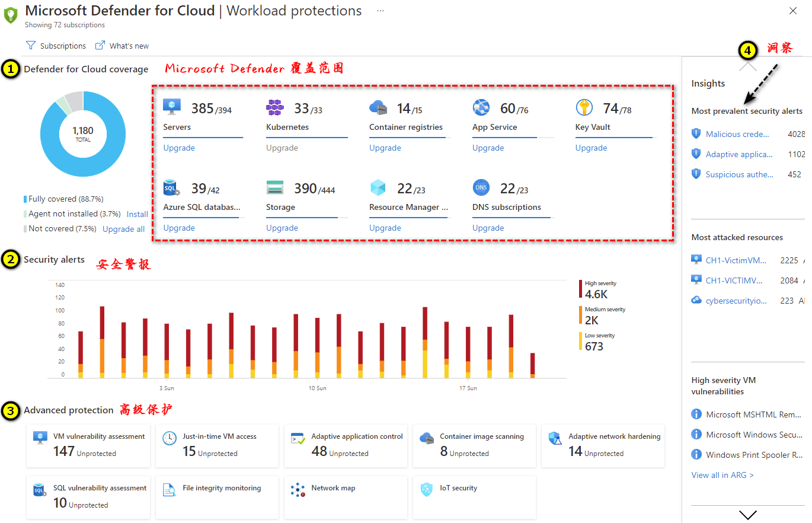Click the VM icon beside CH1-VictimVM resource
Screen dimensions: 812x523
[697, 260]
